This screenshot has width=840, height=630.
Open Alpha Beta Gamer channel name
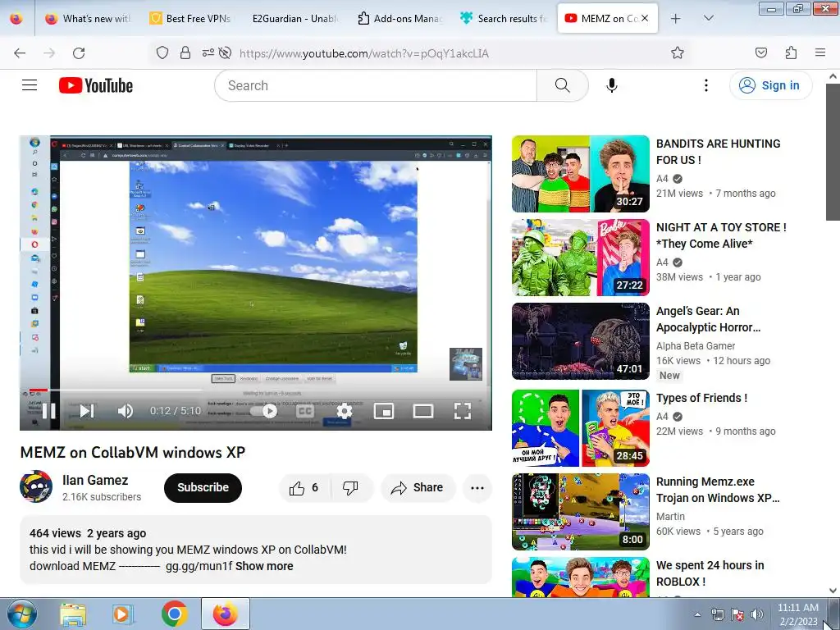696,346
